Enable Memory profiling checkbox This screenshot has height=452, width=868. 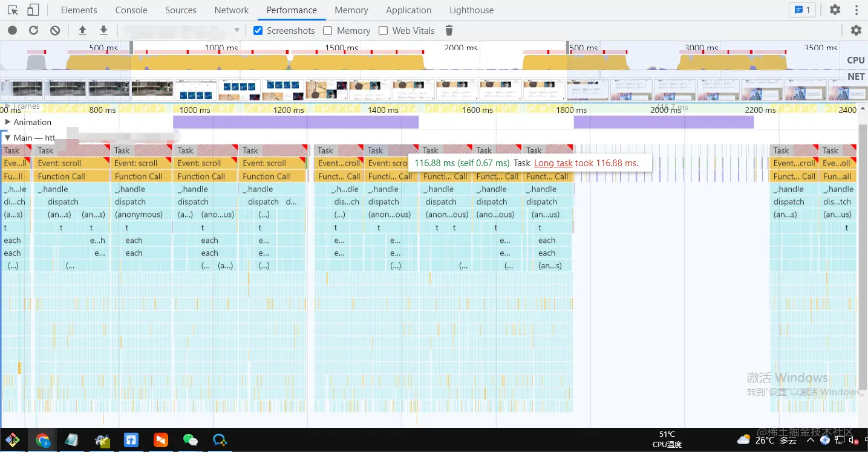click(x=327, y=30)
